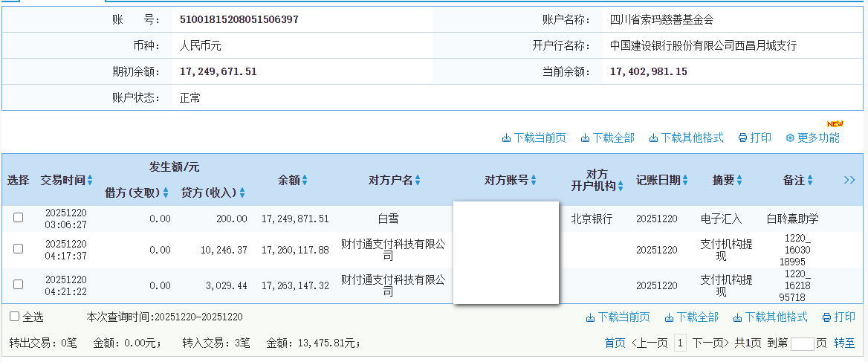Click 下一页 next page link
Image resolution: width=868 pixels, height=362 pixels.
point(711,343)
